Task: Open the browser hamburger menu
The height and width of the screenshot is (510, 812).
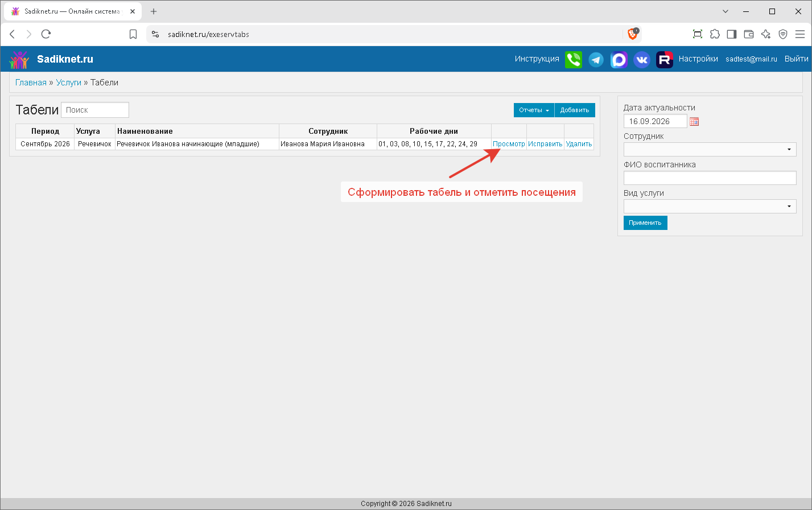Action: (x=800, y=34)
